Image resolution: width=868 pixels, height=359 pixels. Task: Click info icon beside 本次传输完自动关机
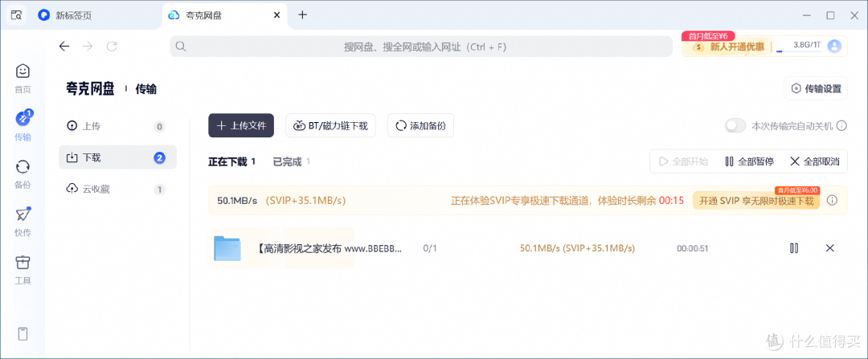pyautogui.click(x=841, y=126)
